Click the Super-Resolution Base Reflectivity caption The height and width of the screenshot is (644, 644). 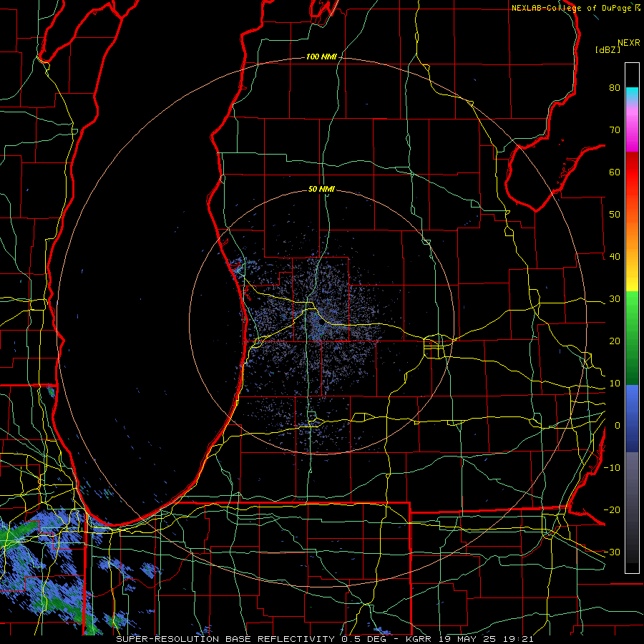tap(225, 639)
